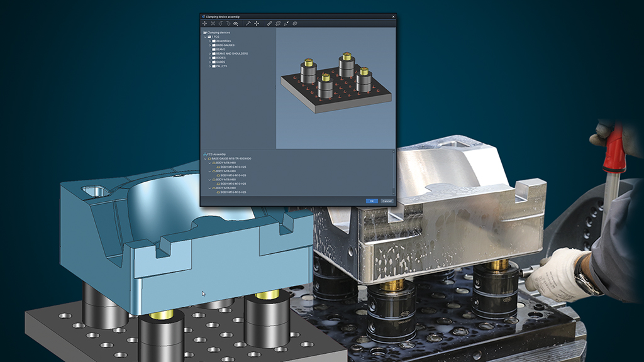Expand the PALLETS folder
Viewport: 644px width, 362px height.
(x=210, y=66)
